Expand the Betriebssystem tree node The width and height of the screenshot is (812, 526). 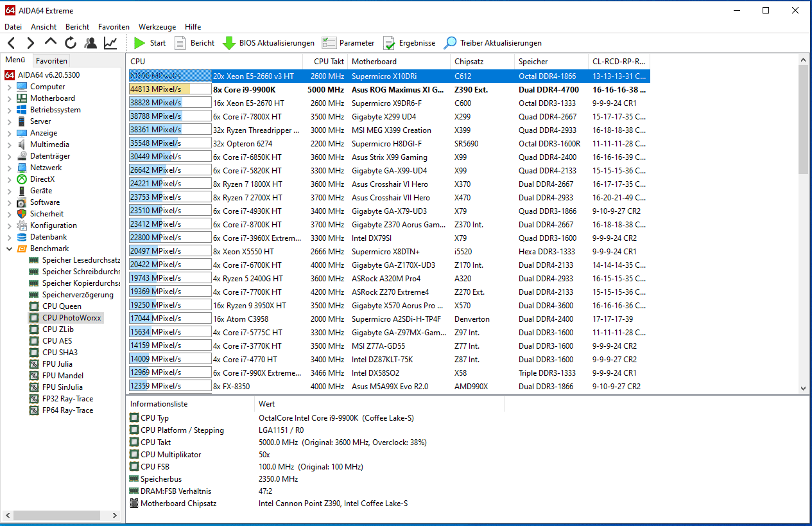(9, 110)
